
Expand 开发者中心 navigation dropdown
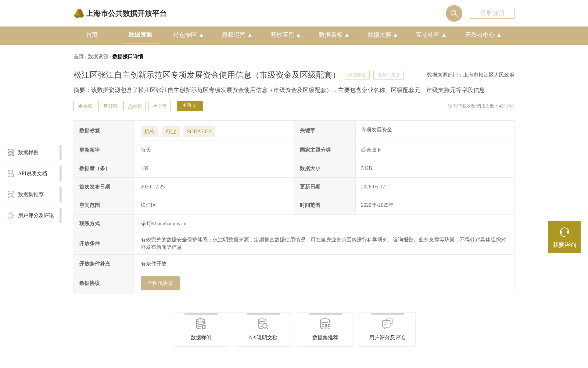click(x=483, y=35)
